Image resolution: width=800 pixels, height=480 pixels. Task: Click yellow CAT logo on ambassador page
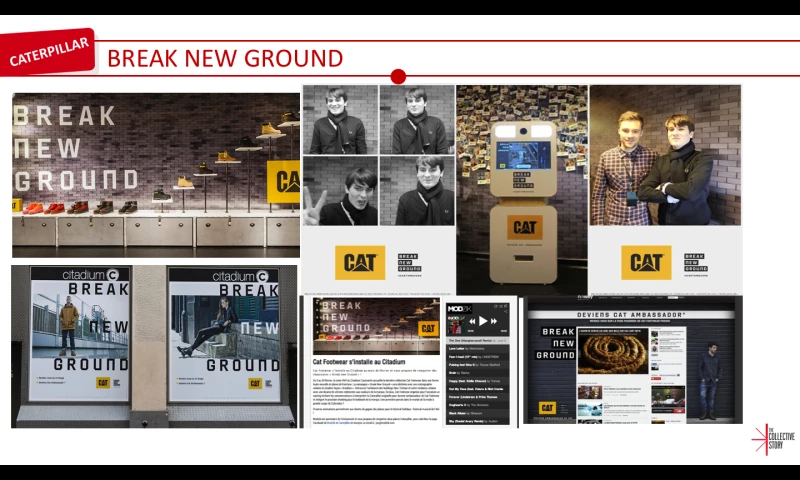tap(547, 408)
